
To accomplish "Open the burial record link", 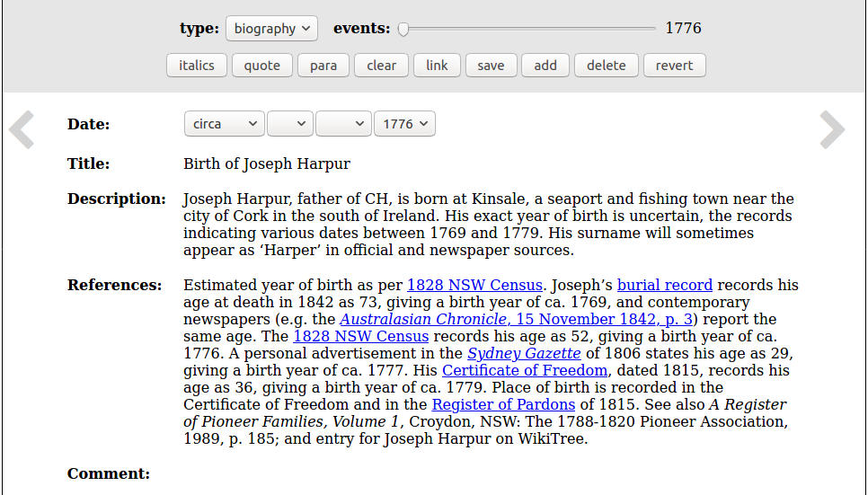I will click(664, 286).
